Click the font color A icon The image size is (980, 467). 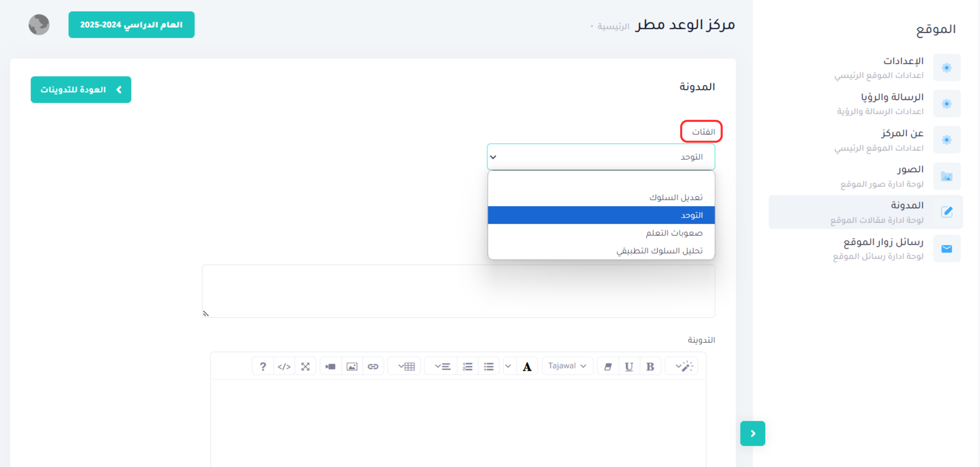pyautogui.click(x=527, y=366)
